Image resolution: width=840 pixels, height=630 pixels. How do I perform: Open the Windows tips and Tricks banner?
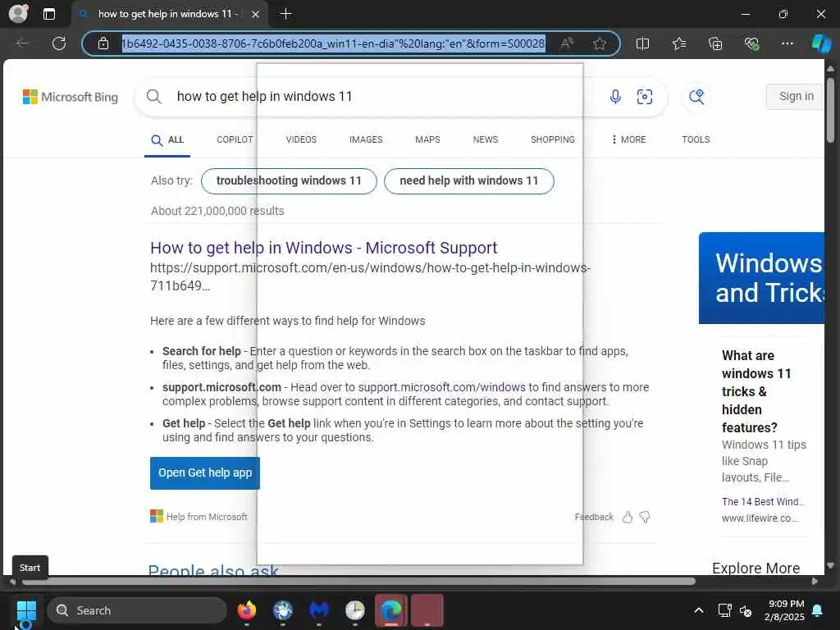click(761, 278)
